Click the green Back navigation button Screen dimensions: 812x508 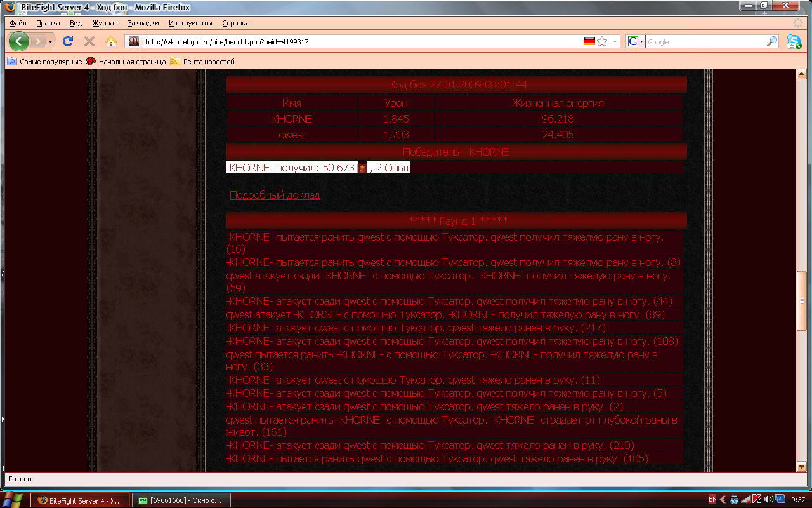pos(19,42)
